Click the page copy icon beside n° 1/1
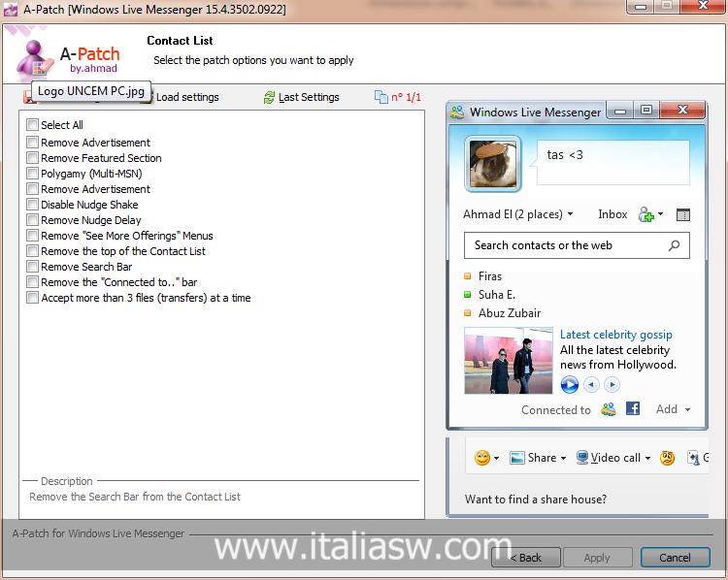 coord(381,97)
